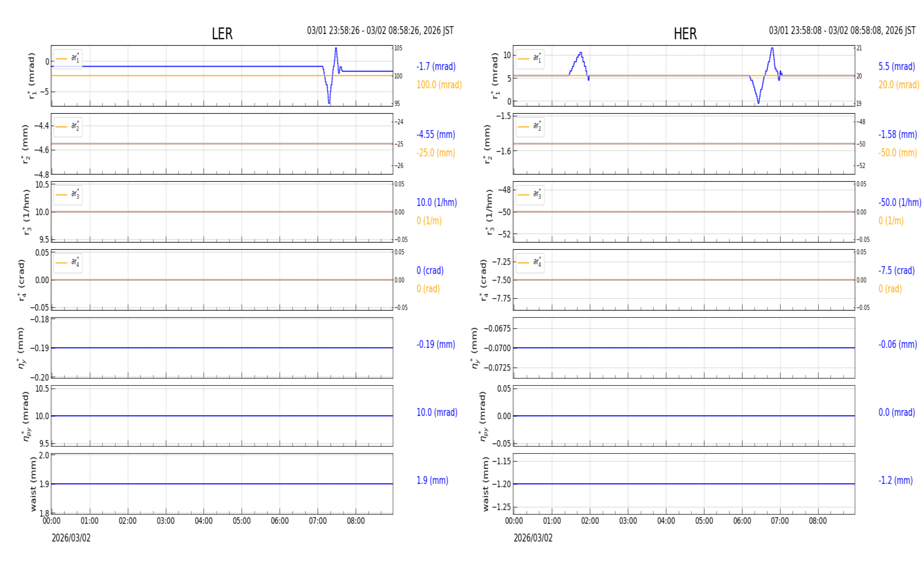
Task: Click the HER r1* dip near 06:30
Action: pyautogui.click(x=758, y=101)
